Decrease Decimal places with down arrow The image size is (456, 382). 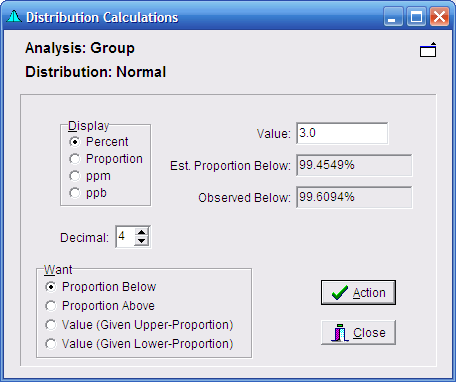click(x=142, y=241)
